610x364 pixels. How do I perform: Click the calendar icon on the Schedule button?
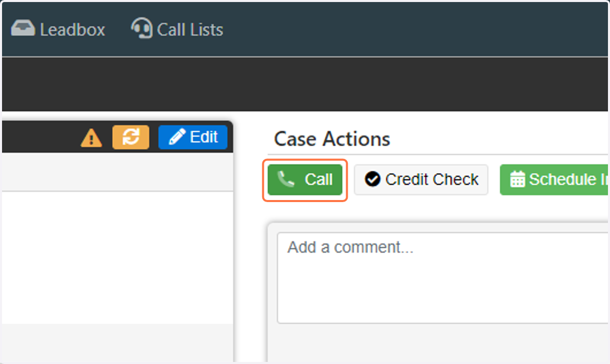(x=517, y=180)
